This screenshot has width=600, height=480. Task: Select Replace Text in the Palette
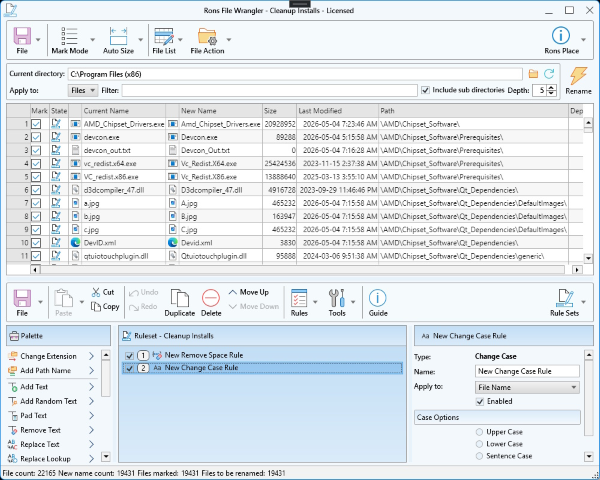click(39, 444)
